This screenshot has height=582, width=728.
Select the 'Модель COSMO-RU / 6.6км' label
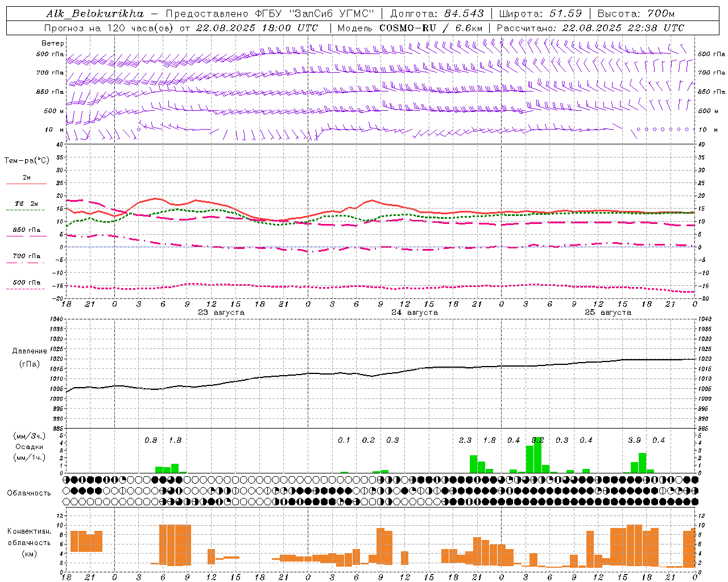[410, 28]
